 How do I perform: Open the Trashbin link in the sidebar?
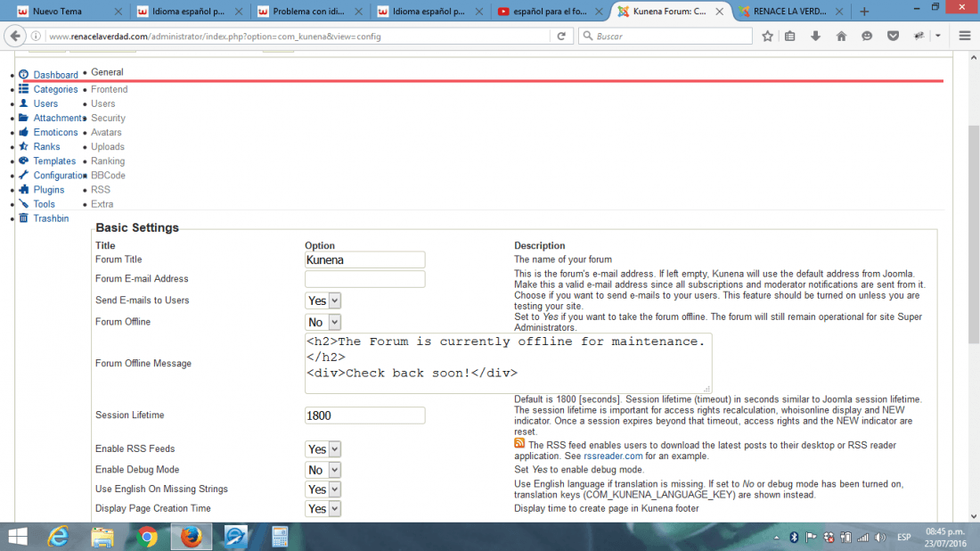[x=52, y=218]
